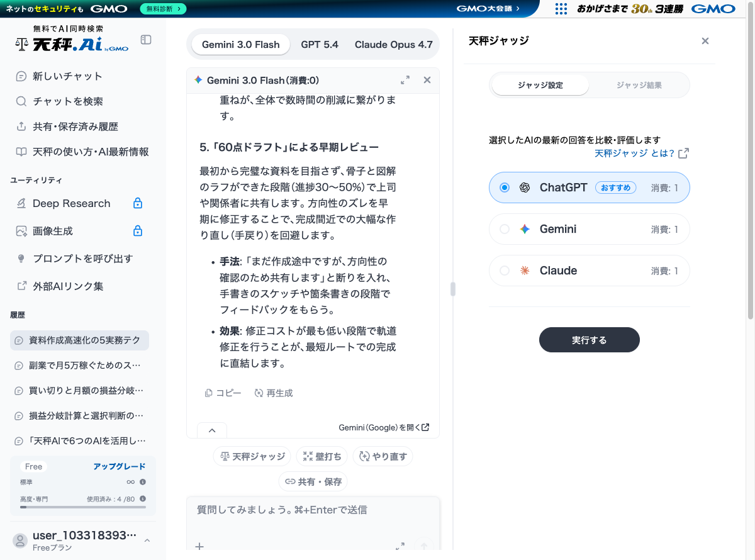Open the 外部AIリンク集 external links

69,286
